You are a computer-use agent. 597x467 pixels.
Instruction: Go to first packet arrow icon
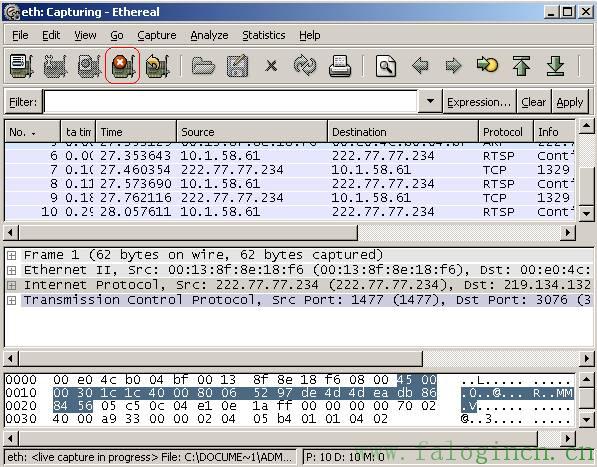(521, 65)
